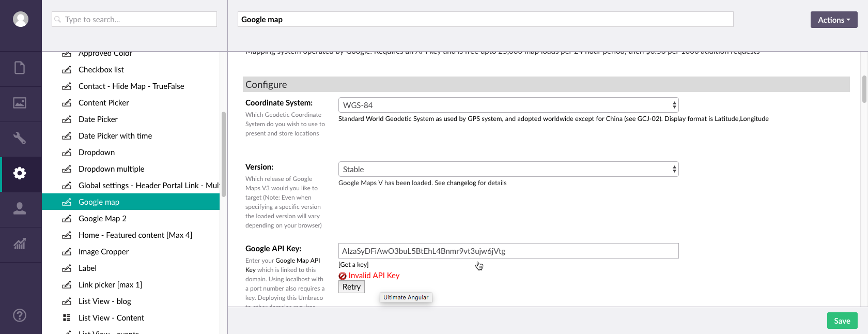Image resolution: width=868 pixels, height=334 pixels.
Task: Open the changelog link
Action: point(461,183)
